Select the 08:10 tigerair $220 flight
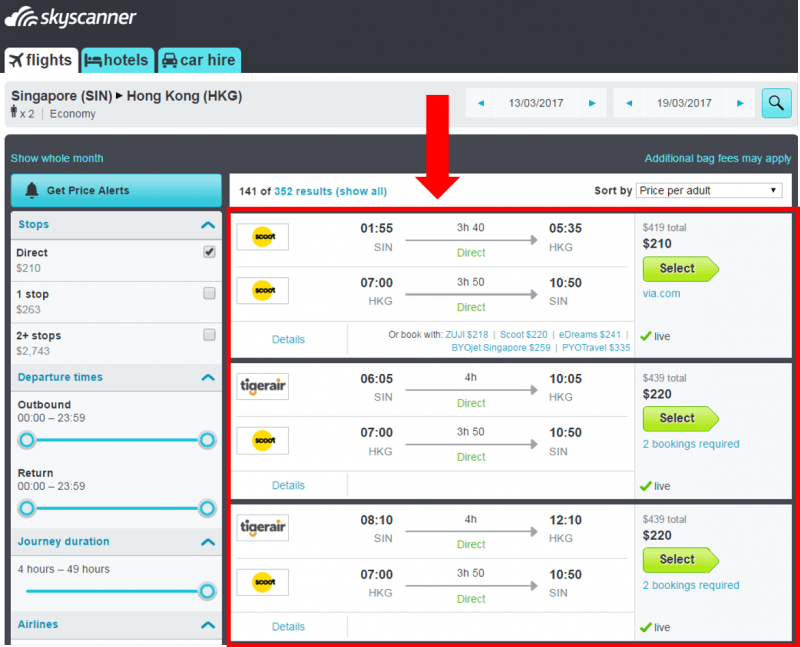Screen dimensions: 800x647 681,560
